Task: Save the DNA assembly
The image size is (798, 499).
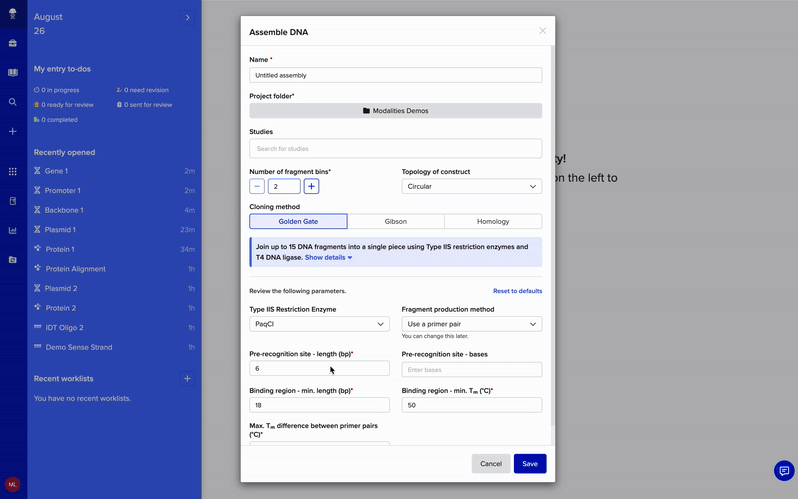Action: (x=530, y=463)
